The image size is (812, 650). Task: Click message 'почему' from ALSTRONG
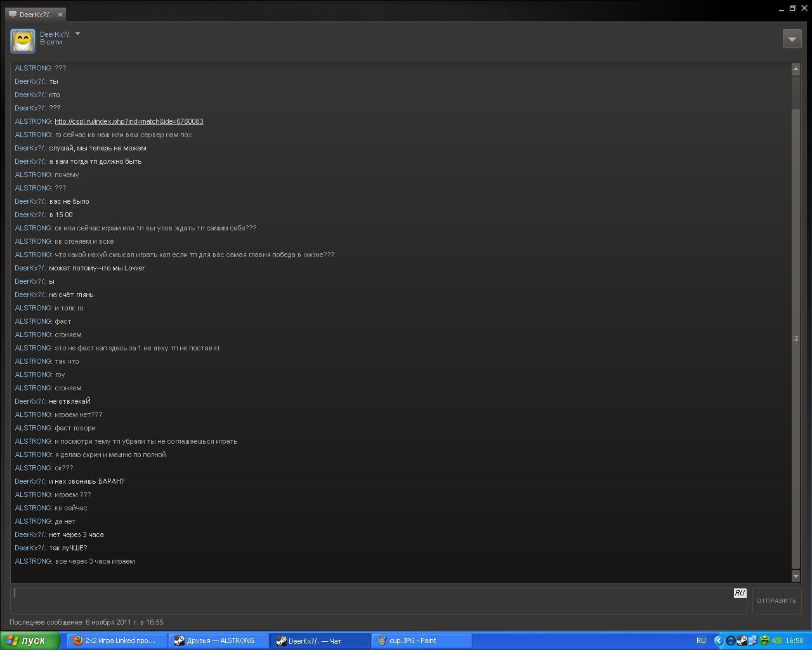67,175
